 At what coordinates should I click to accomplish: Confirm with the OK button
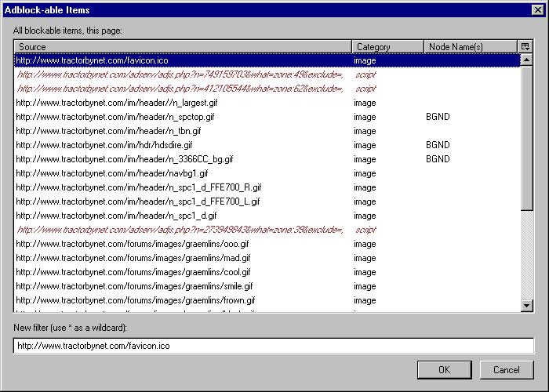click(x=445, y=370)
